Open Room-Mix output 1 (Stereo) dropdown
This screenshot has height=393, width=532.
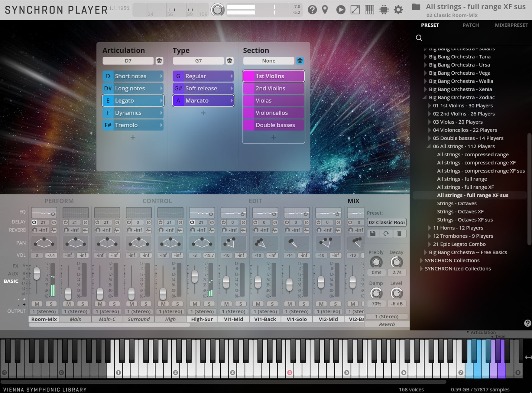pos(44,311)
